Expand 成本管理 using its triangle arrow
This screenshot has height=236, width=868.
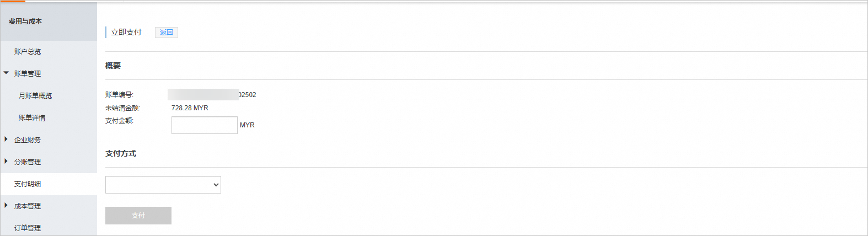(6, 206)
